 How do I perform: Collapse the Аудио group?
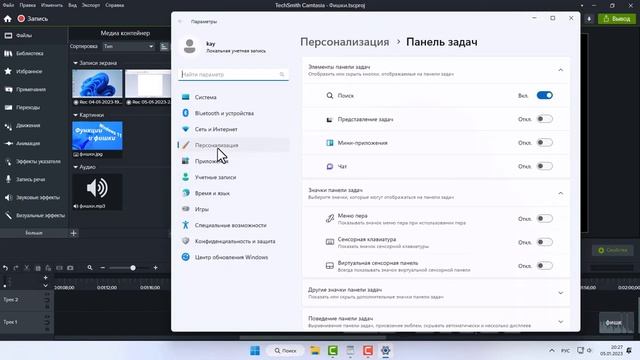click(x=75, y=167)
